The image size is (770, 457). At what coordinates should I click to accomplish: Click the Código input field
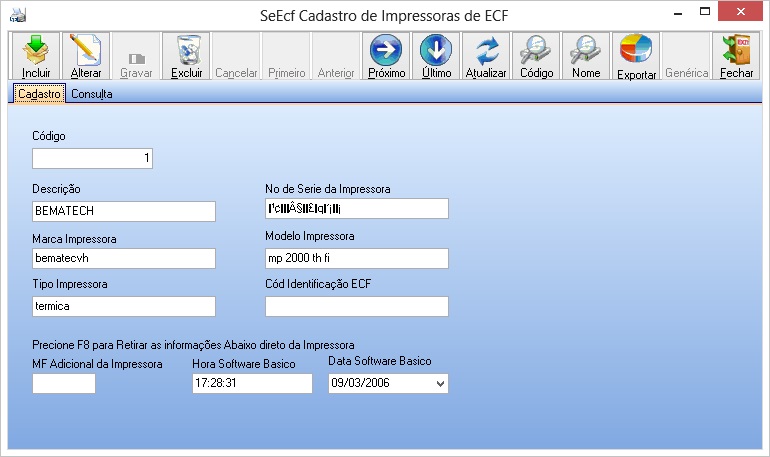(x=92, y=158)
